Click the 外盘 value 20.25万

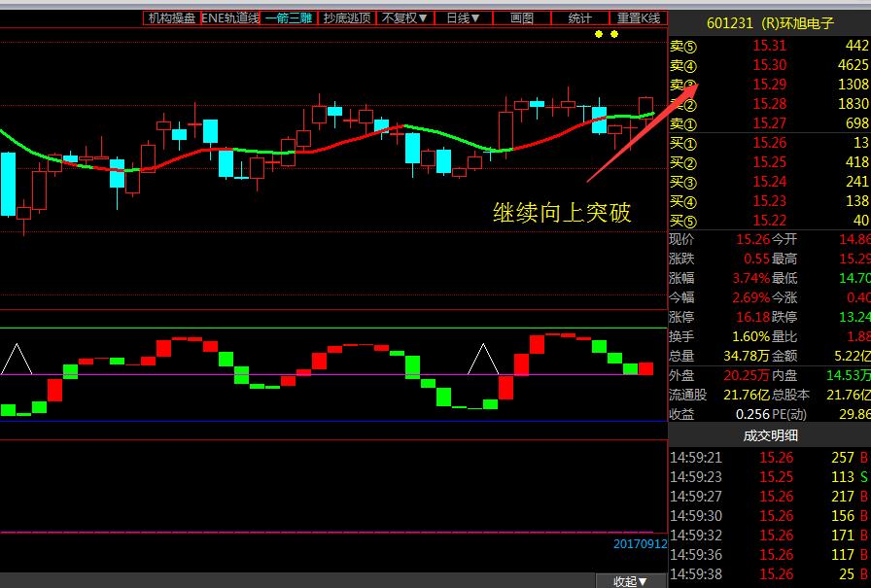747,375
